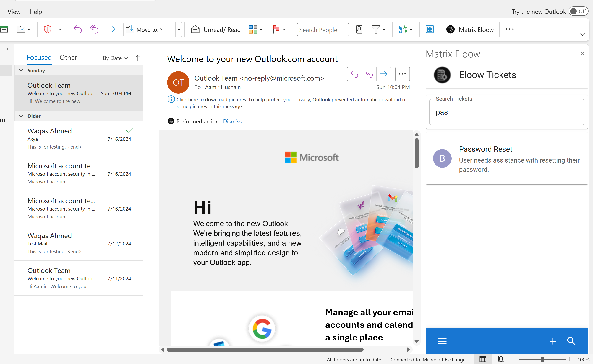This screenshot has height=364, width=593.
Task: Collapse the ribbon with the chevron
Action: (x=582, y=35)
